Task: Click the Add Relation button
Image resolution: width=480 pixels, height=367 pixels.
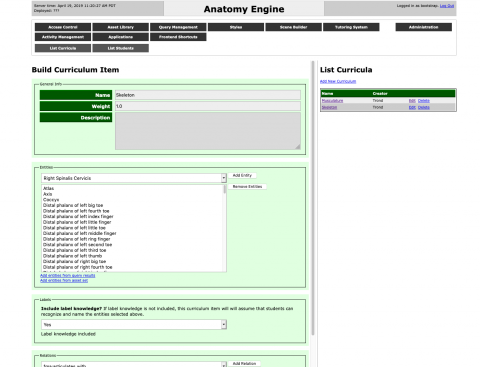Action: click(244, 364)
